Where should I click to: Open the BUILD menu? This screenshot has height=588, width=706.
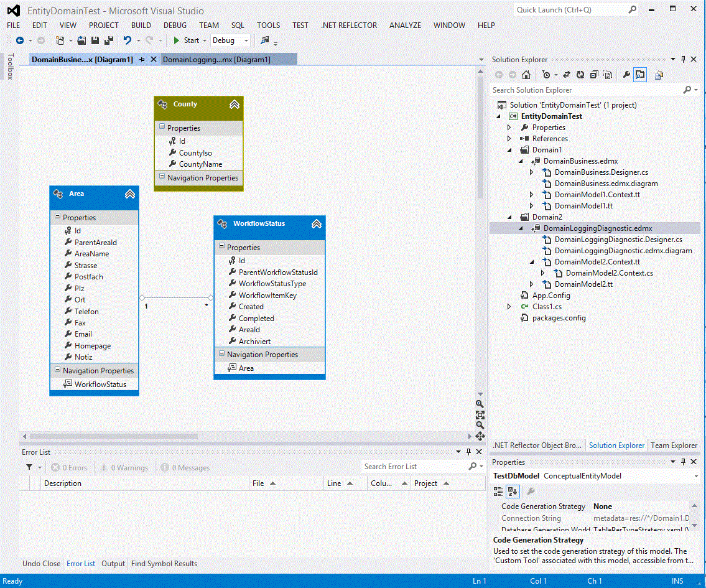click(141, 26)
